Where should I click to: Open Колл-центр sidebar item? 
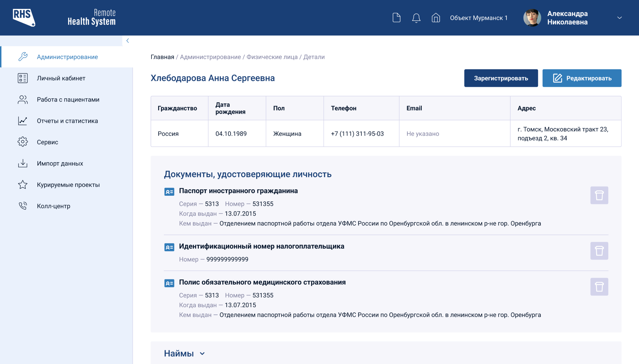tap(53, 206)
